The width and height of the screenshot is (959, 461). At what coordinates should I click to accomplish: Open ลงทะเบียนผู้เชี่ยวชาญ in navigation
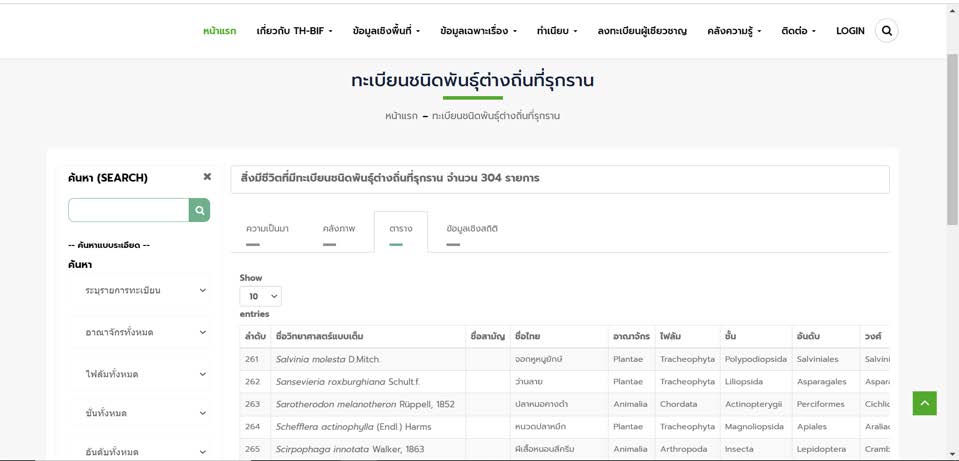[x=642, y=31]
